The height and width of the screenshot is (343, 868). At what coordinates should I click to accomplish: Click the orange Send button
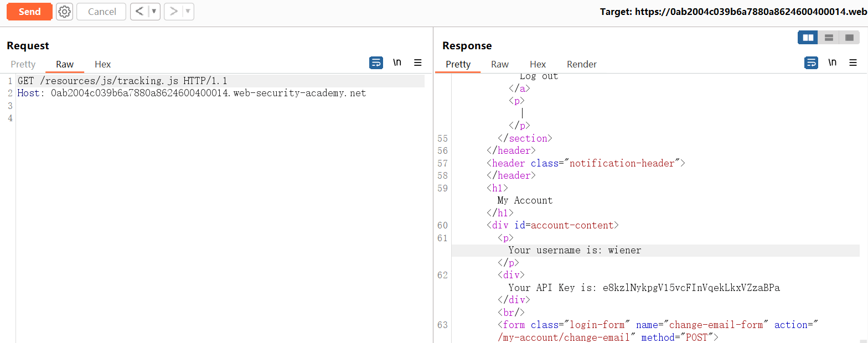click(29, 12)
